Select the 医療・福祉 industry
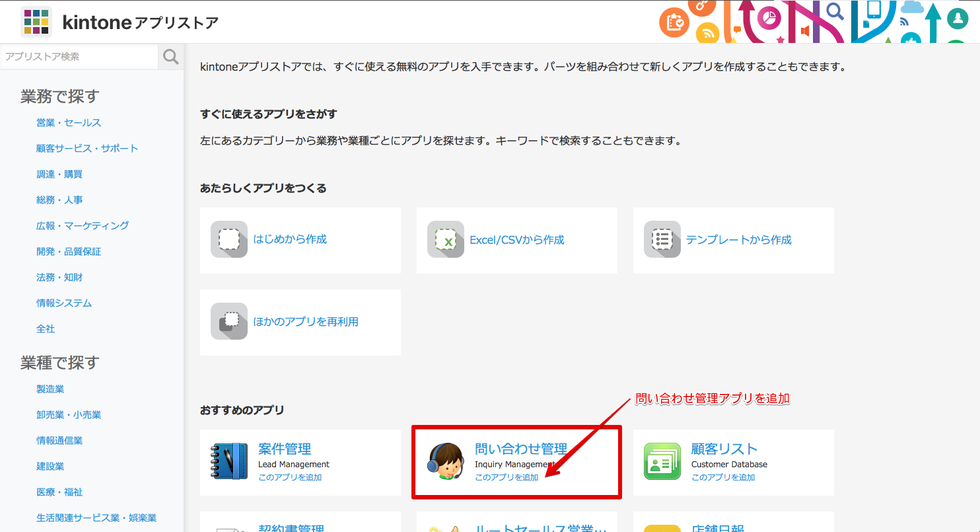Screen dimensions: 980x532 click(59, 492)
